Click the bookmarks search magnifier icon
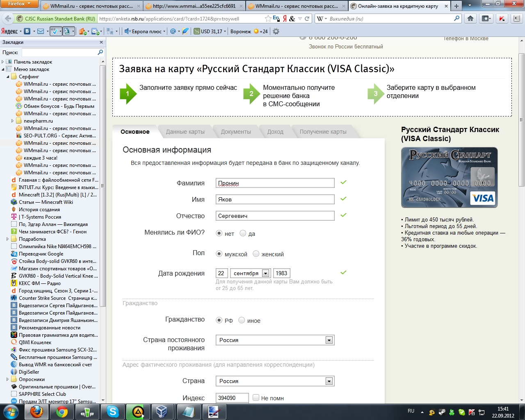This screenshot has height=420, width=525. click(x=100, y=52)
